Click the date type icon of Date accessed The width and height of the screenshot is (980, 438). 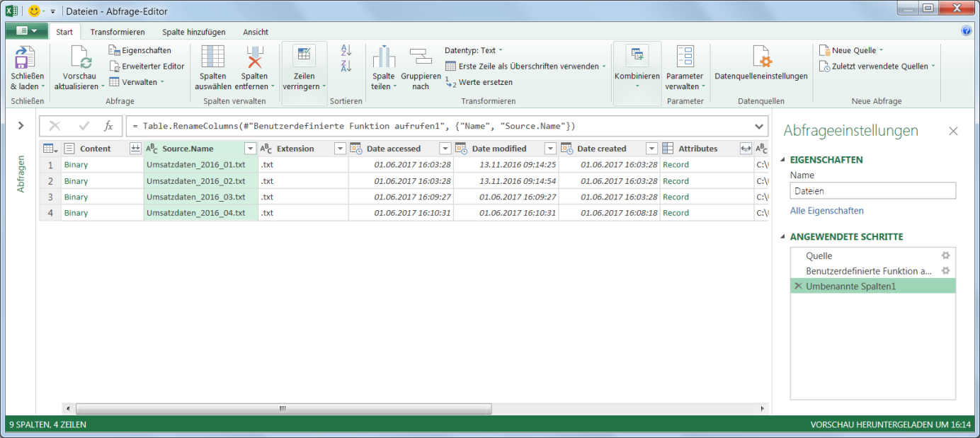356,149
